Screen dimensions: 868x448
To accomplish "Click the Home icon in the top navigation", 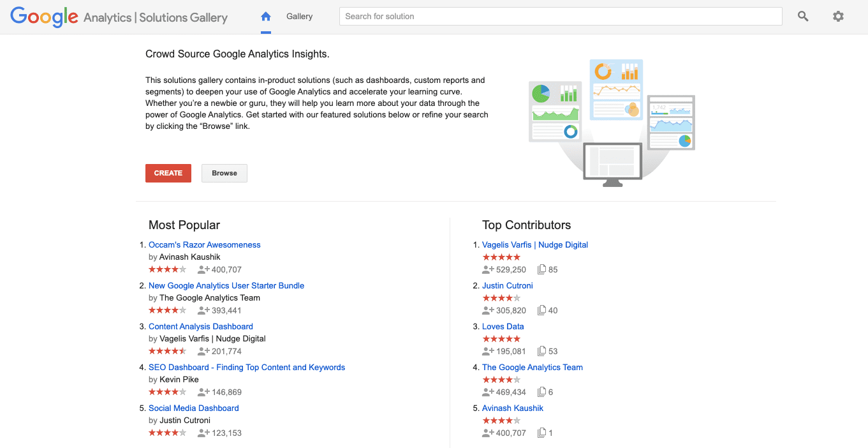I will coord(266,17).
